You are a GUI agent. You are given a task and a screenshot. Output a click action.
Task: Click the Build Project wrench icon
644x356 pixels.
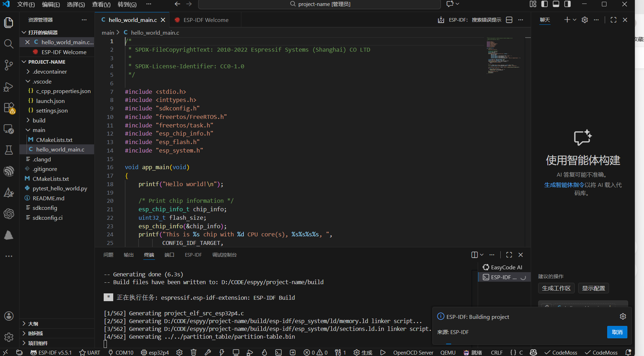(x=208, y=352)
